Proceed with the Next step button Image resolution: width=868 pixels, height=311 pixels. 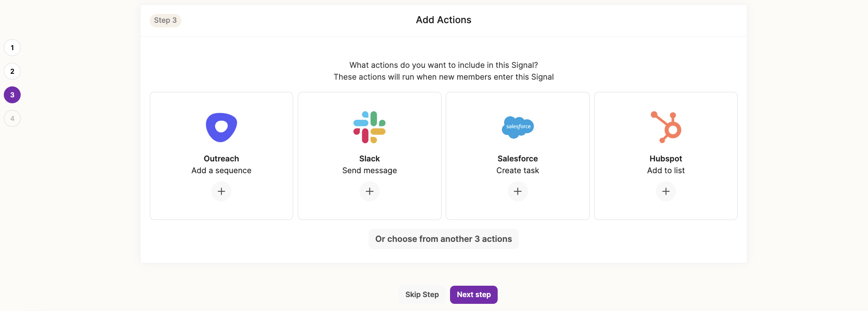pyautogui.click(x=474, y=295)
